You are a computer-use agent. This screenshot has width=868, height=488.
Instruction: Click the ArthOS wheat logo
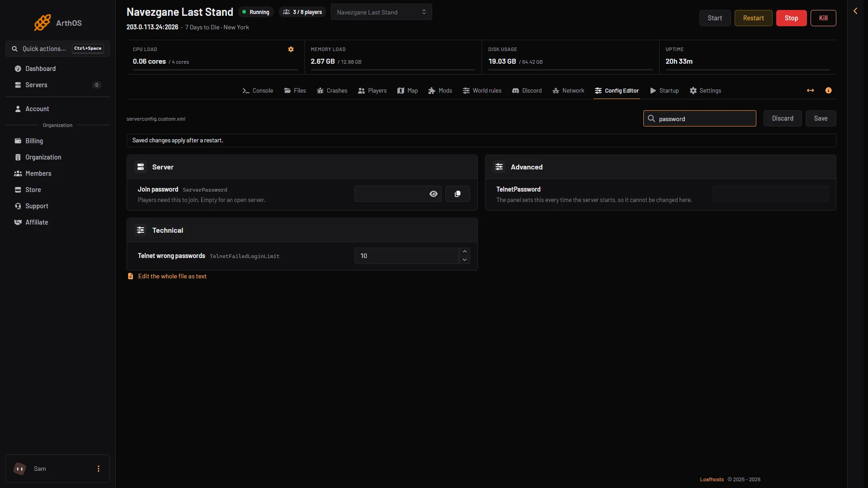point(42,23)
